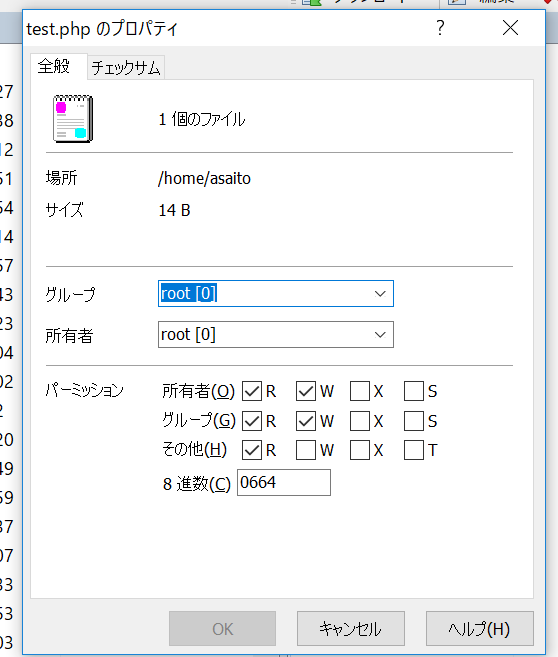Click the ヘルプ(H) button
This screenshot has width=558, height=657.
(x=480, y=629)
